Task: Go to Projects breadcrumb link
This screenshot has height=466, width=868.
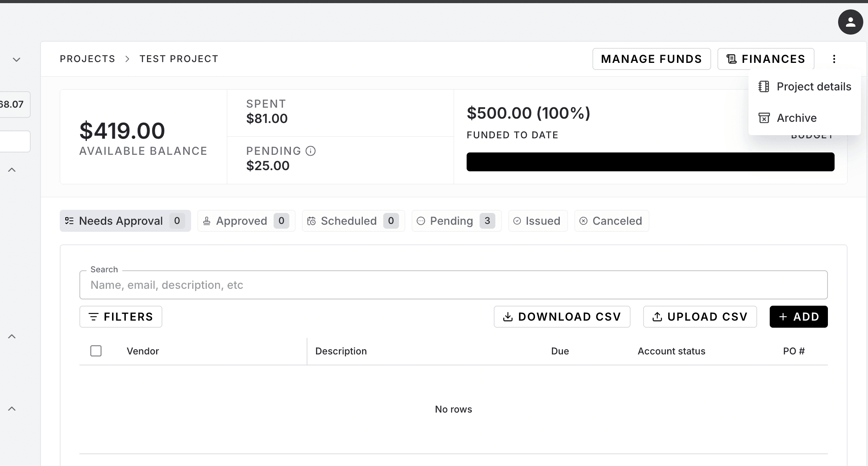Action: point(87,59)
